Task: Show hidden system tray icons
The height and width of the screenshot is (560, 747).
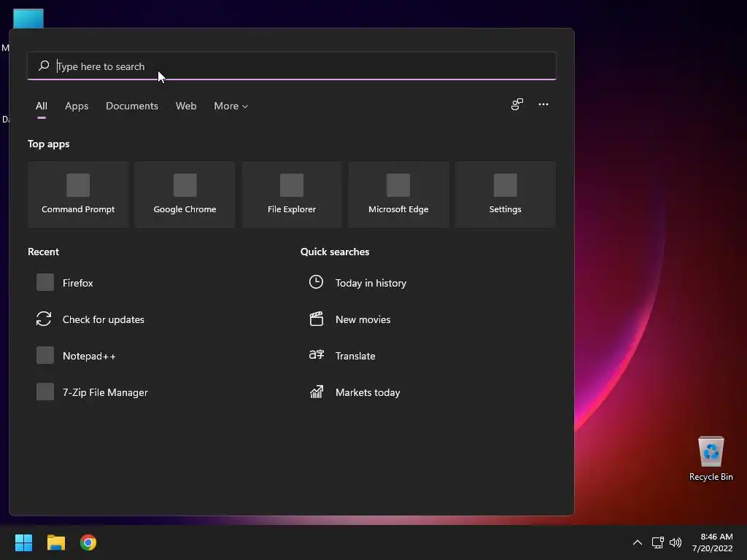Action: (637, 542)
